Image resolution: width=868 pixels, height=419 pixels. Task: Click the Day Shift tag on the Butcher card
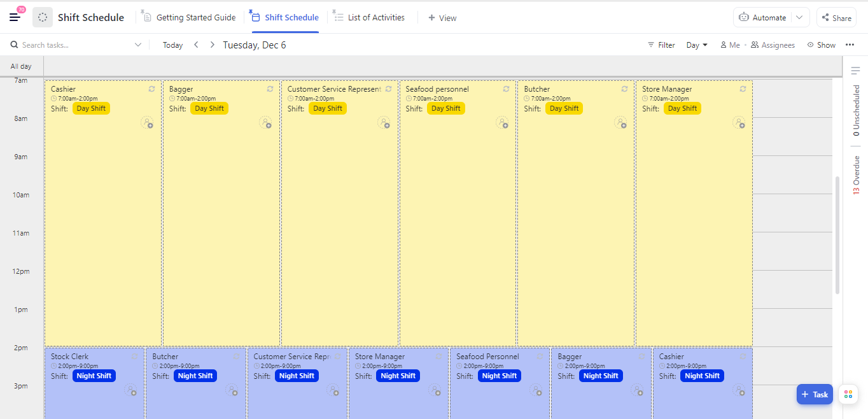point(564,108)
